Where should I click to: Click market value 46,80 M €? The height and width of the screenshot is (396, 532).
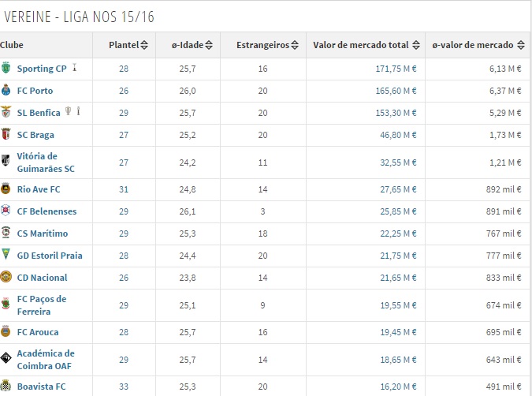point(398,135)
